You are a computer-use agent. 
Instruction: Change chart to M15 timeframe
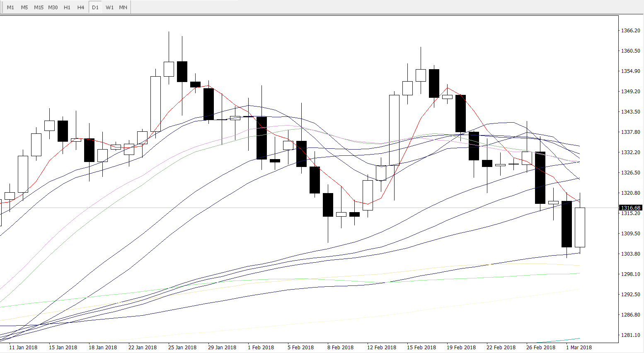point(39,7)
